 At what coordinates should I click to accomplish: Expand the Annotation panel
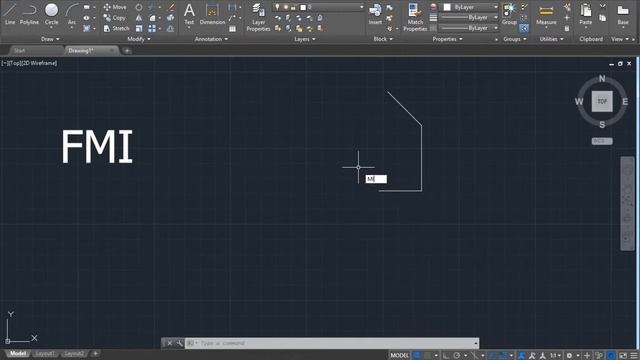point(211,39)
